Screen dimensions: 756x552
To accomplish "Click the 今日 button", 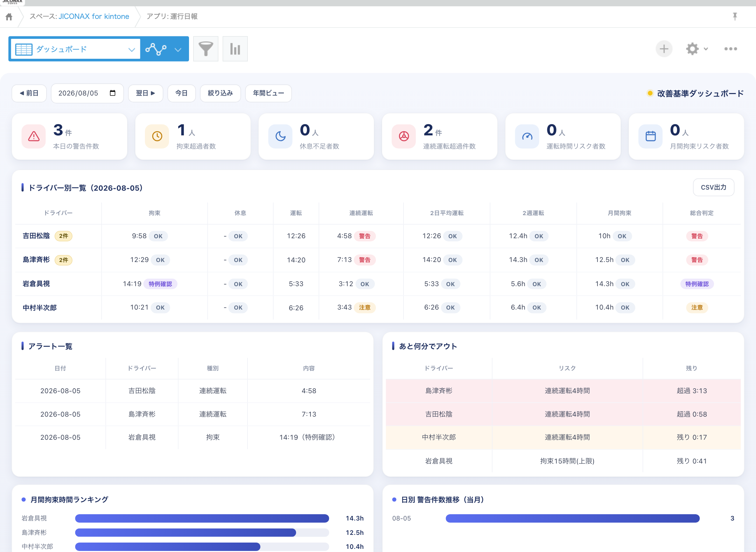I will pos(181,93).
